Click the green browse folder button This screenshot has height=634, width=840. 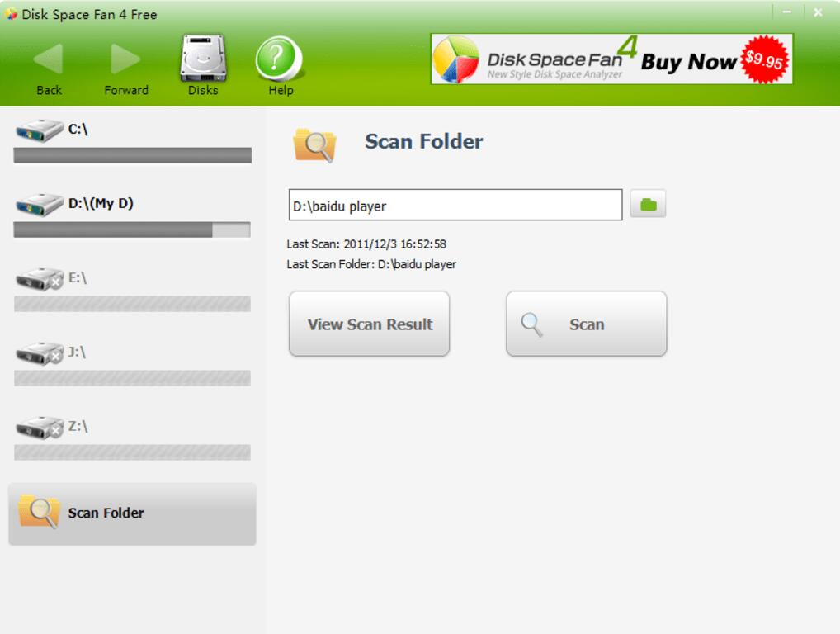pyautogui.click(x=648, y=205)
